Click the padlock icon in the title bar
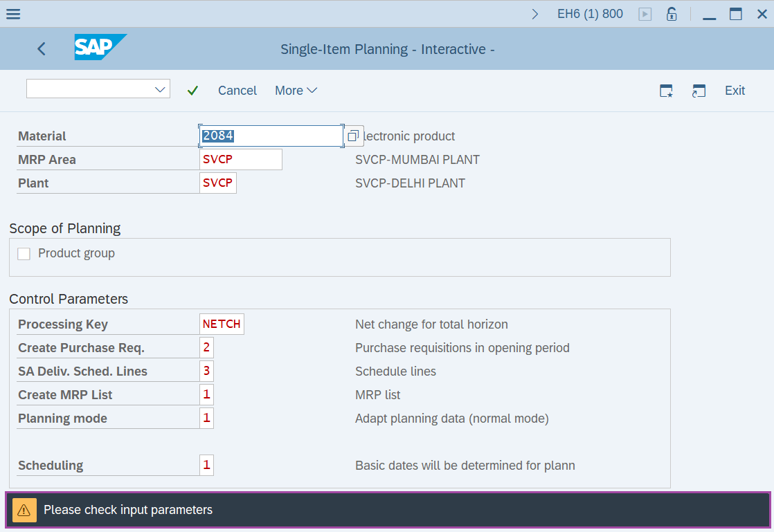 [671, 14]
